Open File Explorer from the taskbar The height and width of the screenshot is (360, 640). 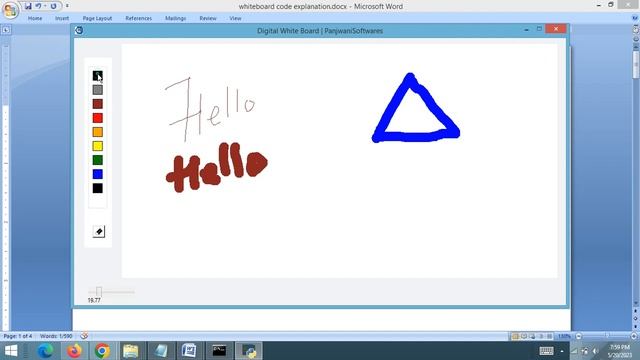click(x=131, y=351)
